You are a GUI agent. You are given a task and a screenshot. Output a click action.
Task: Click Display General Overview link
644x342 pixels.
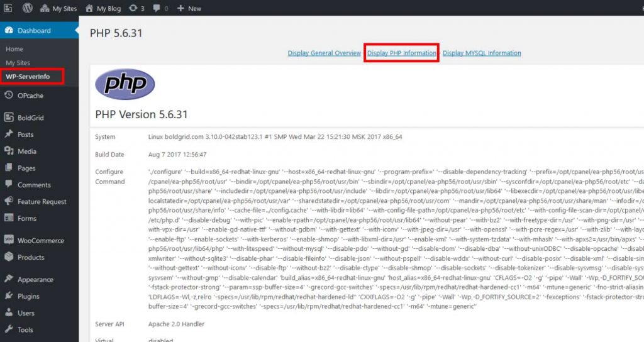pos(324,53)
